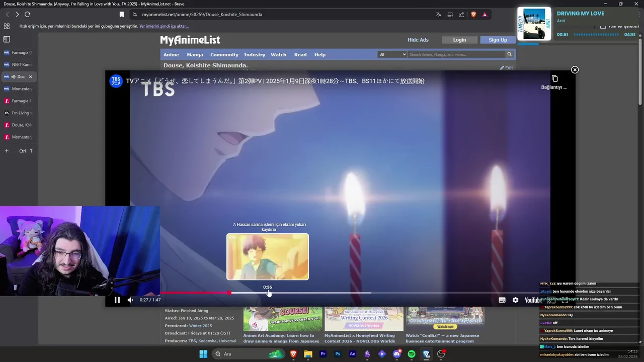Screen dimensions: 644x362
Task: Toggle the vertical tabs sidebar panel
Action: pyautogui.click(x=7, y=39)
